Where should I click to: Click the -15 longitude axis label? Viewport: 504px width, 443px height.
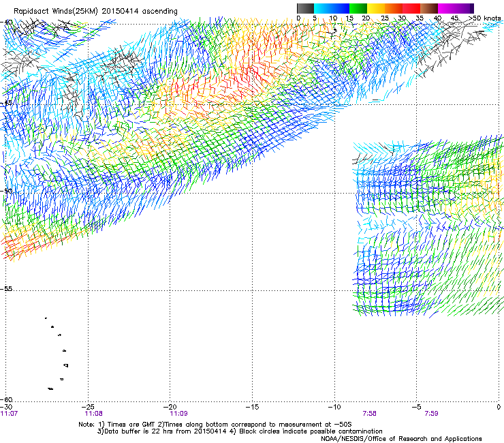(252, 407)
